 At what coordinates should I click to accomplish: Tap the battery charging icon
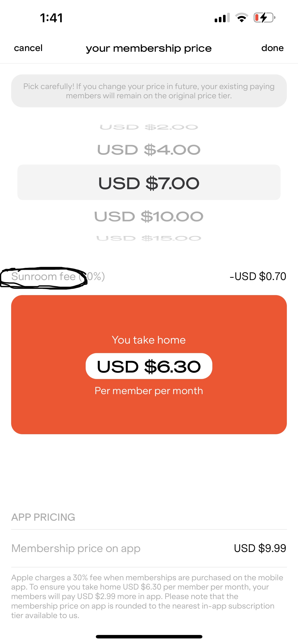[x=265, y=18]
